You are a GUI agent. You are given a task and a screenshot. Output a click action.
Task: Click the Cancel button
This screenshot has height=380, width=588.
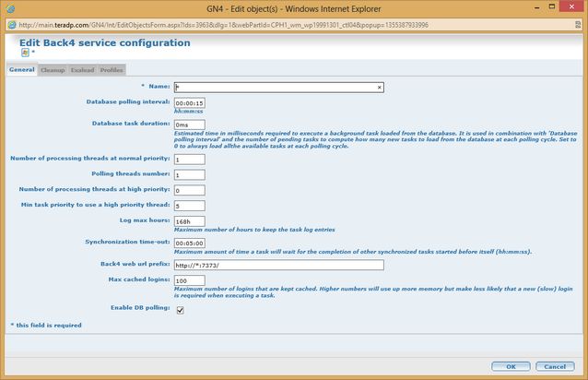(x=555, y=366)
